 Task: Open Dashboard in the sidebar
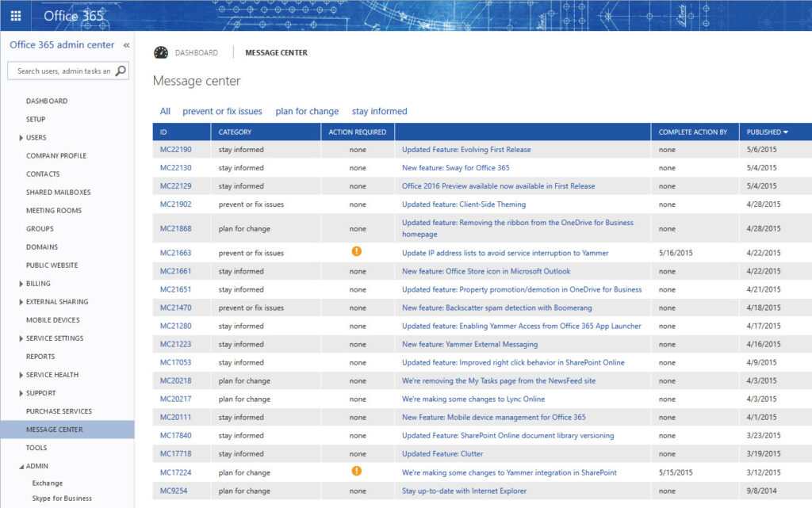pyautogui.click(x=47, y=101)
